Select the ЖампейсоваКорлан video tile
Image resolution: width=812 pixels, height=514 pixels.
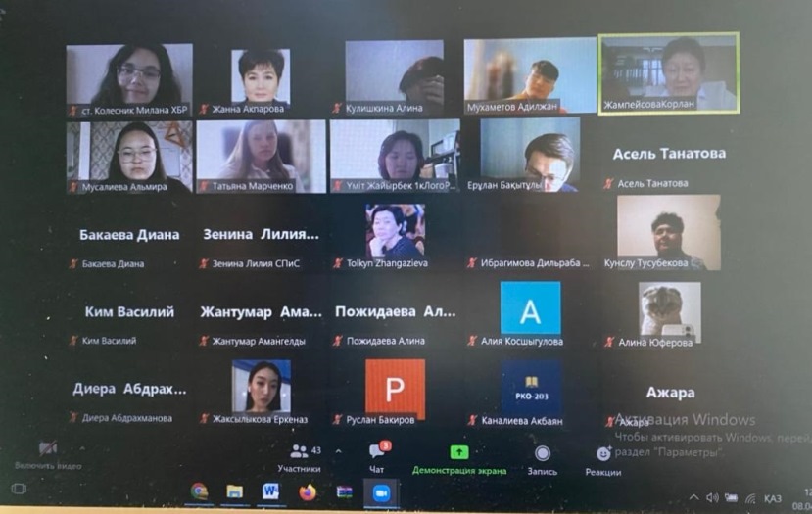668,72
